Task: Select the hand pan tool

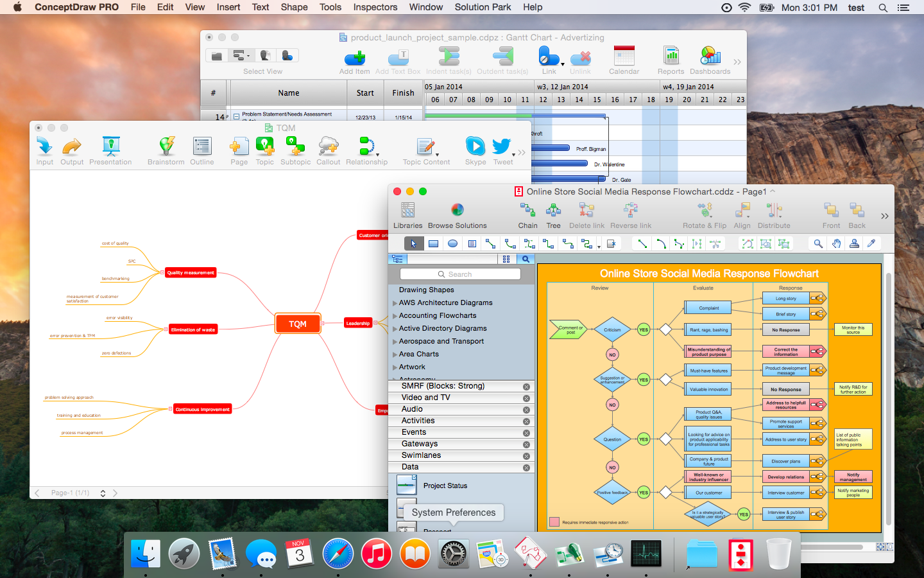Action: click(x=836, y=243)
